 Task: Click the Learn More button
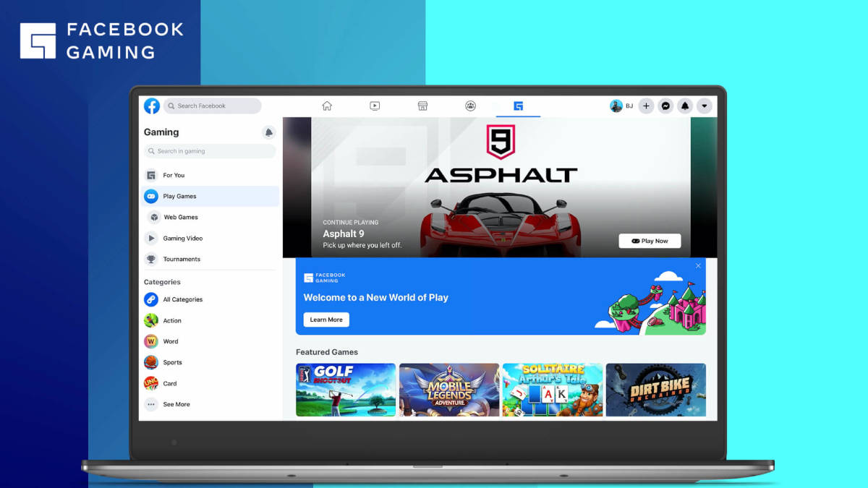point(326,320)
